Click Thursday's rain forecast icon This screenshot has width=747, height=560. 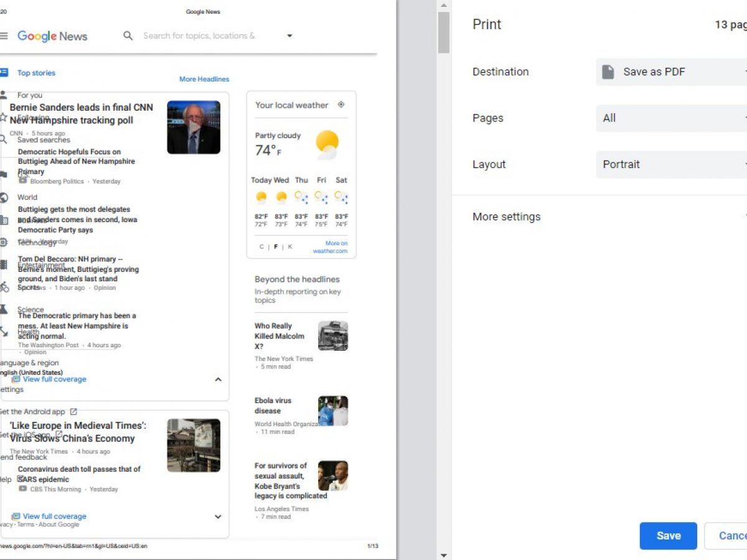(301, 197)
